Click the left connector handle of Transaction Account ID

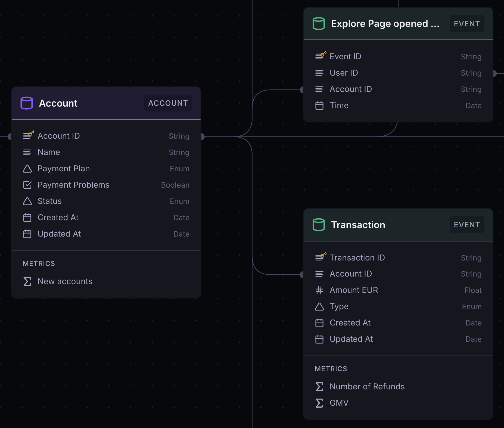(302, 275)
